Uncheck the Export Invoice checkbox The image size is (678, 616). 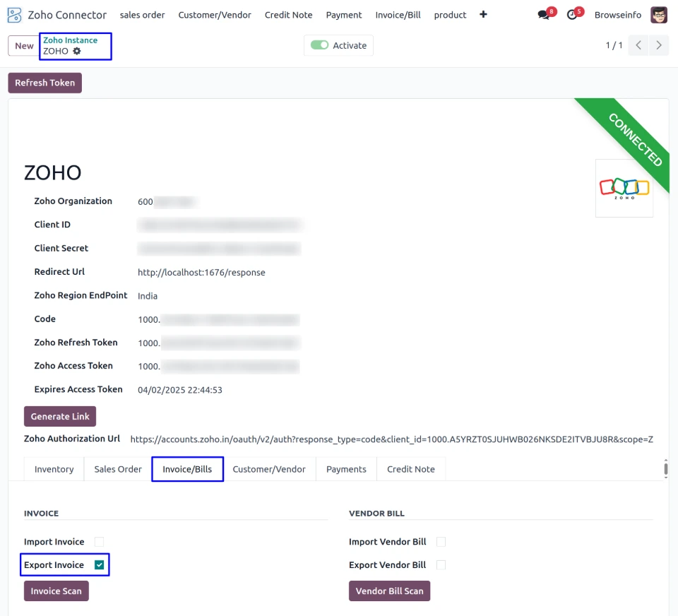[x=100, y=565]
